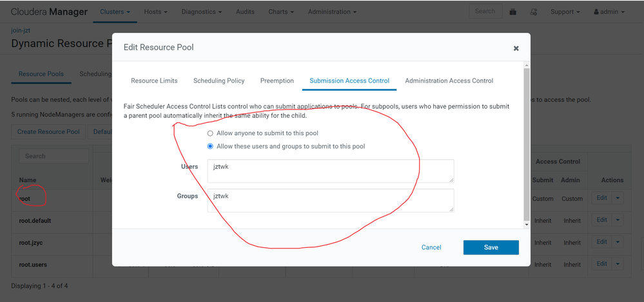Image resolution: width=644 pixels, height=302 pixels.
Task: Switch to Administration Access Control tab
Action: click(x=449, y=81)
